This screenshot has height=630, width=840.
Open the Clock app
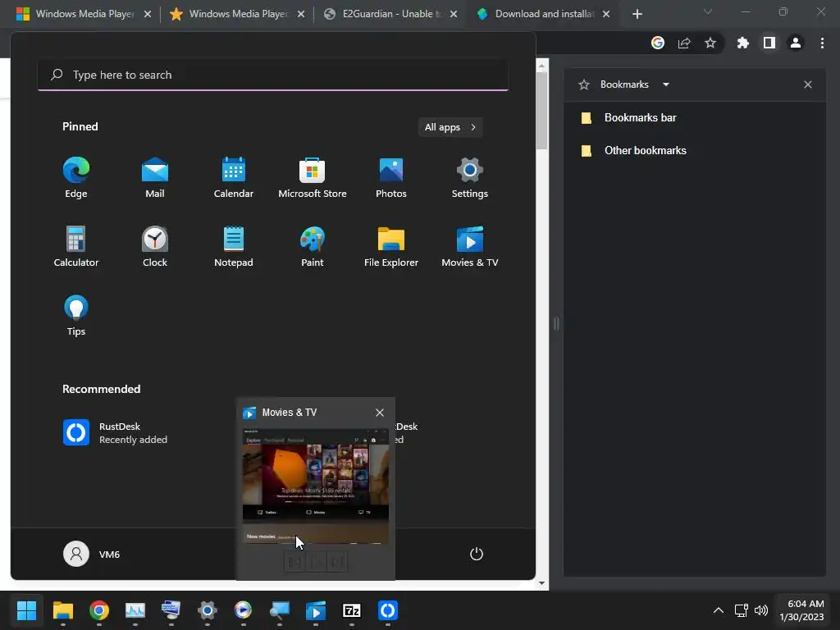point(155,246)
